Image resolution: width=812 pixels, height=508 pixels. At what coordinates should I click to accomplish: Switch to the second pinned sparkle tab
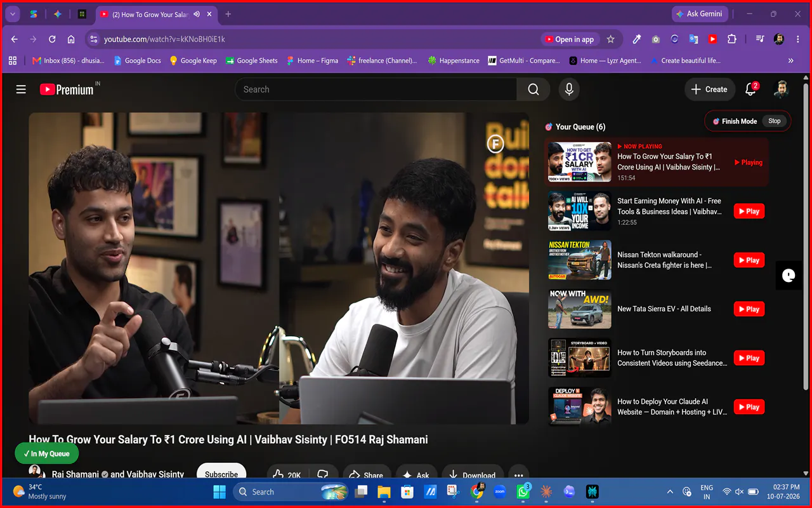coord(58,14)
